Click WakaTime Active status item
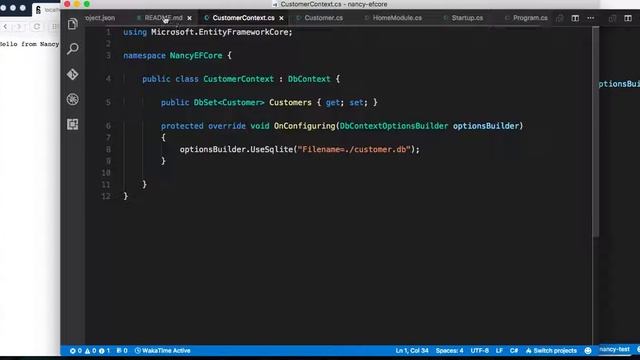Screen dimensions: 640x360 pyautogui.click(x=162, y=351)
